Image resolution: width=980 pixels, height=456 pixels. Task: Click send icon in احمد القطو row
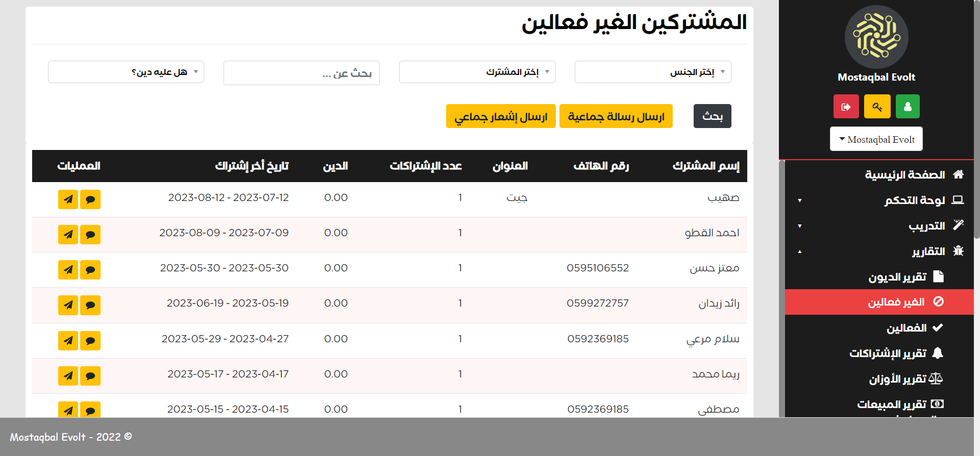point(68,235)
